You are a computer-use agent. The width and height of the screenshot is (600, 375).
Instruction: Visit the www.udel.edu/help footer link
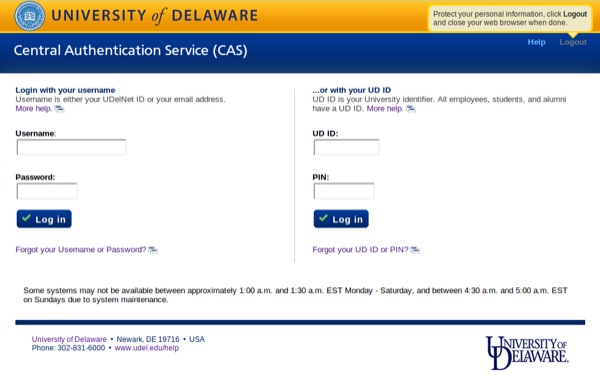[x=147, y=348]
